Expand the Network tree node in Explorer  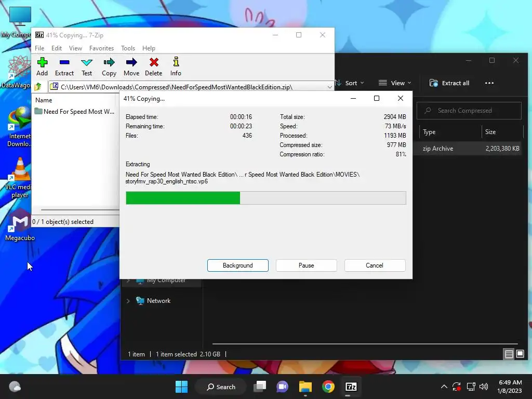128,301
